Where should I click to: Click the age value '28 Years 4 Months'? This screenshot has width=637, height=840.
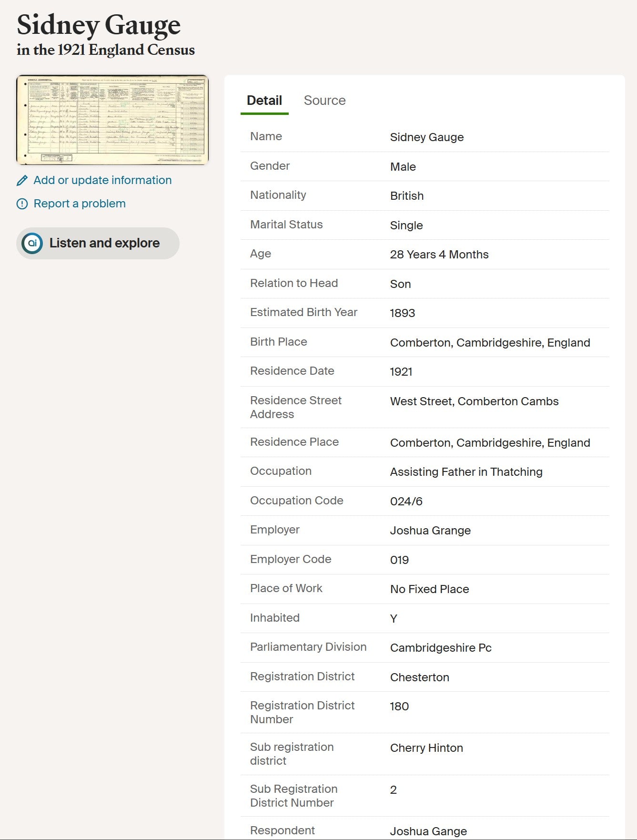[439, 255]
